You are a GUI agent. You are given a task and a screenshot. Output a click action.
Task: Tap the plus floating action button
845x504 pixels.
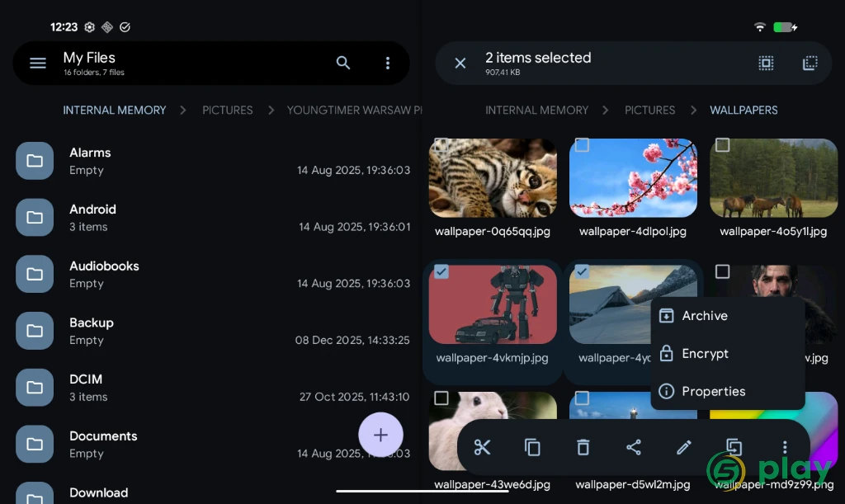click(x=380, y=435)
